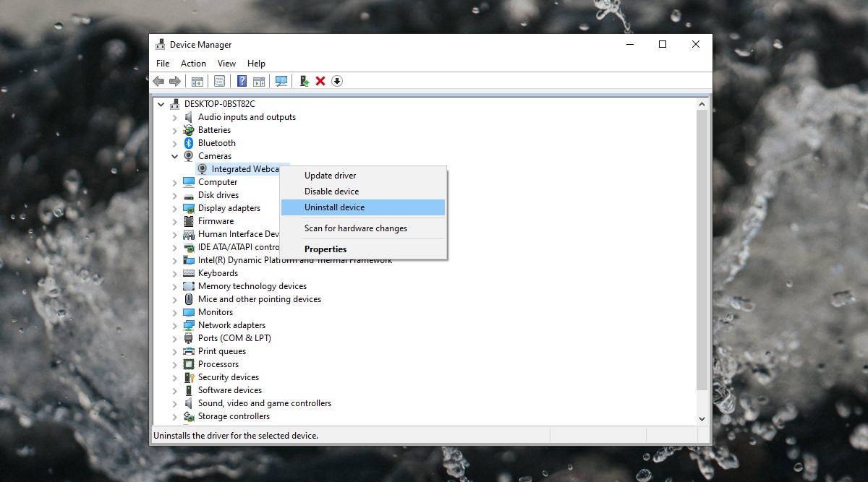This screenshot has width=868, height=482.
Task: Open the Properties toolbar icon
Action: (219, 81)
